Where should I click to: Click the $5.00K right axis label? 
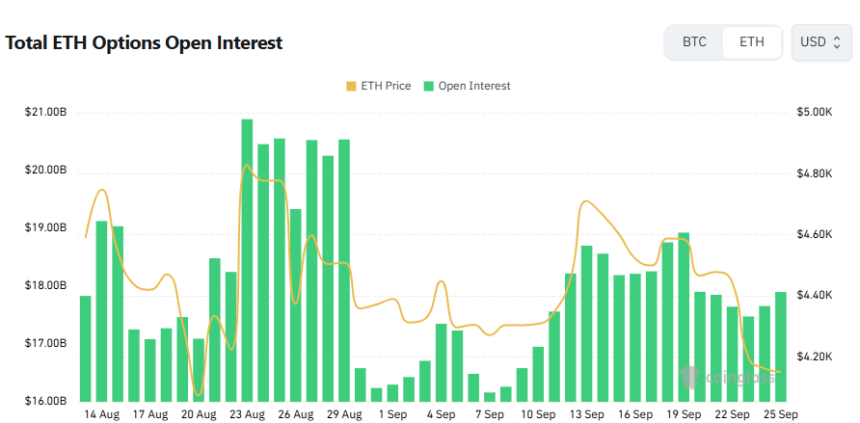[814, 112]
